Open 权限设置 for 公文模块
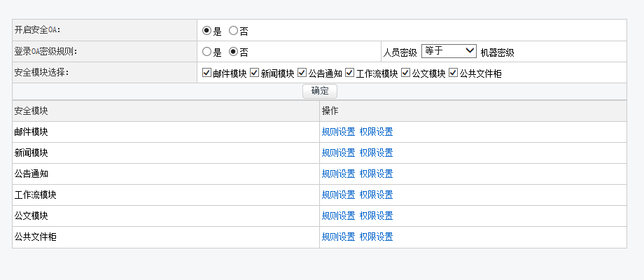The width and height of the screenshot is (644, 280). click(x=376, y=216)
